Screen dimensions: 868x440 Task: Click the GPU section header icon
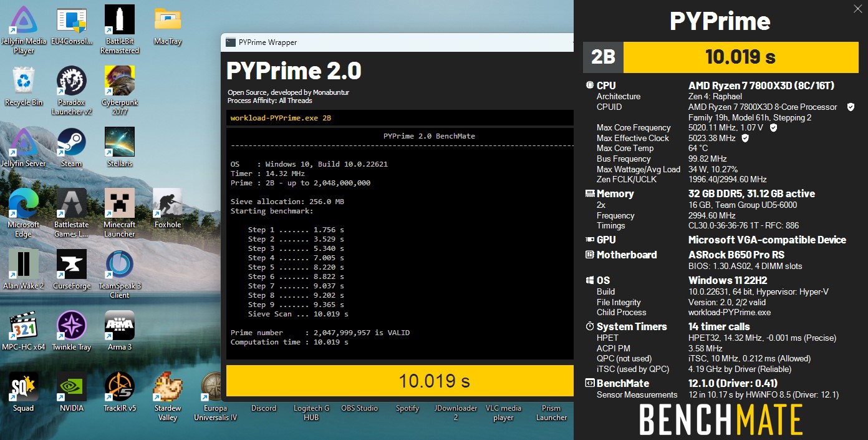point(589,240)
